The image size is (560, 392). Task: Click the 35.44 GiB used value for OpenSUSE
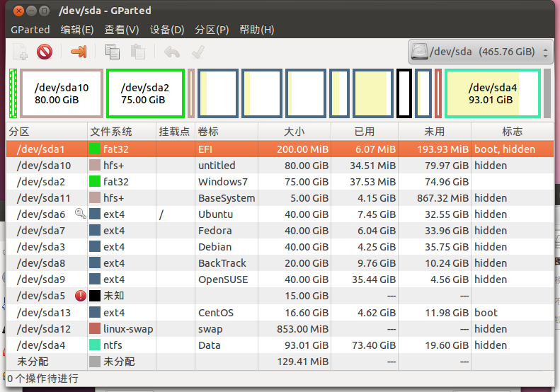click(x=374, y=279)
